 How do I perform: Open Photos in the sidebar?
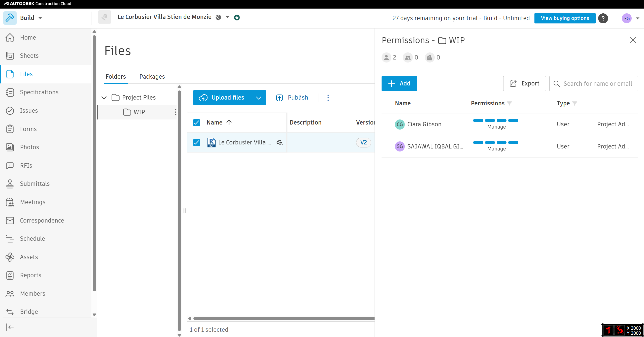29,147
